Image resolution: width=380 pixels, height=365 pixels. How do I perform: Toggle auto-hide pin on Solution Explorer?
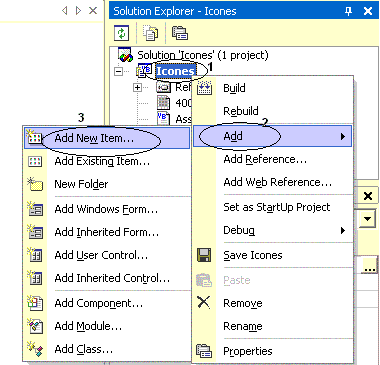348,11
